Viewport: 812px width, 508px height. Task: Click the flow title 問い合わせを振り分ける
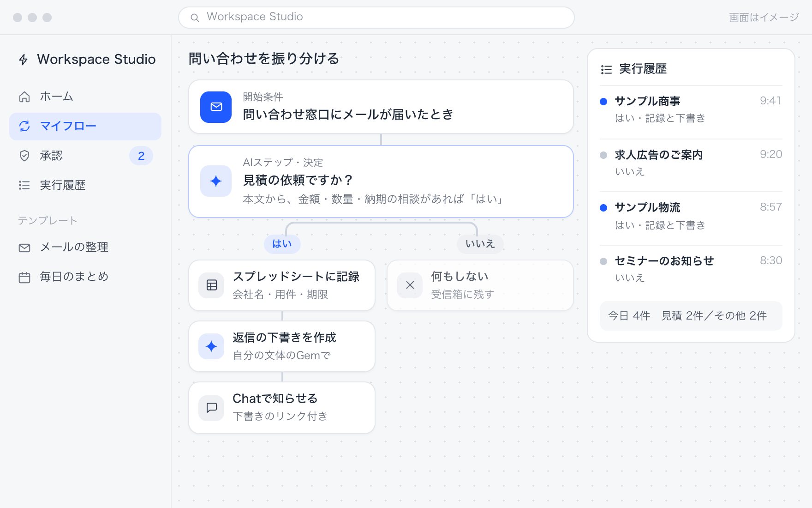263,59
